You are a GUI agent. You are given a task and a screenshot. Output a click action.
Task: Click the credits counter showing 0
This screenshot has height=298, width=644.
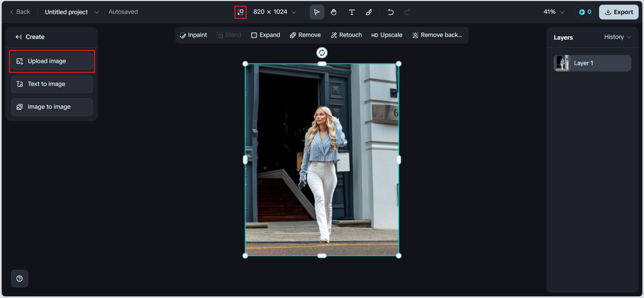click(585, 12)
